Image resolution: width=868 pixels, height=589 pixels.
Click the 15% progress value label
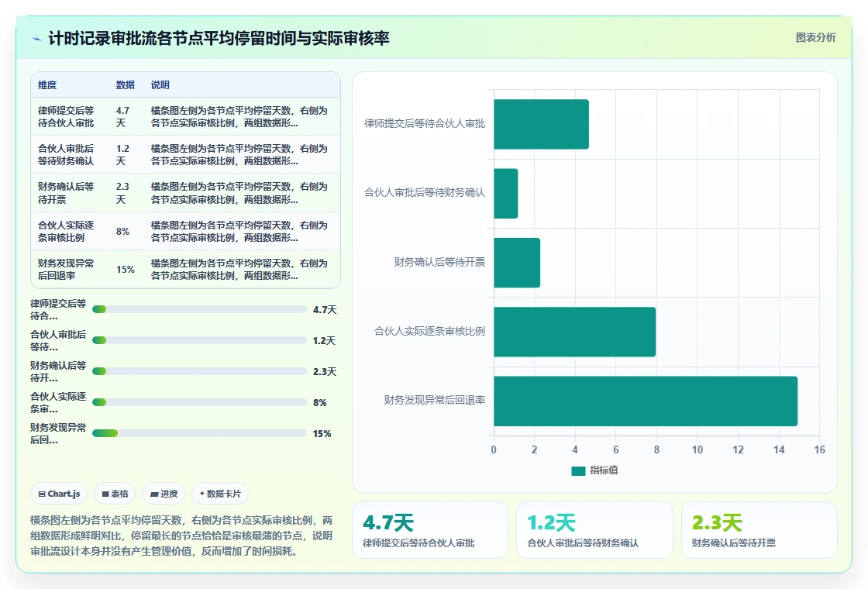pyautogui.click(x=322, y=433)
